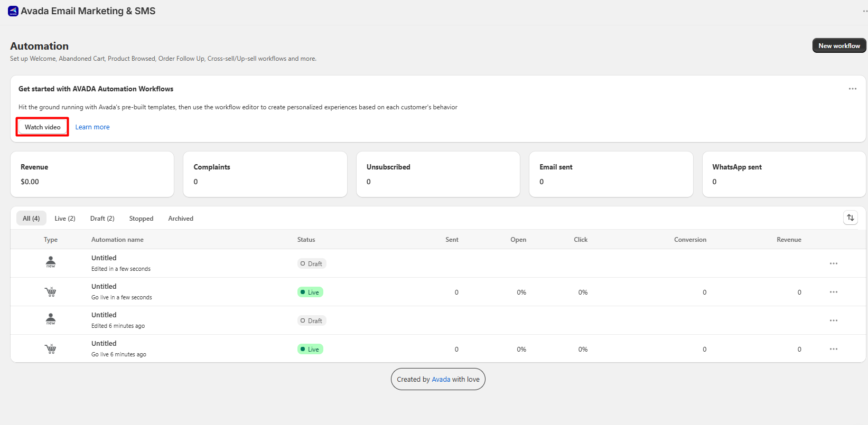Click the Complaints stat card
The height and width of the screenshot is (425, 868).
[x=265, y=174]
